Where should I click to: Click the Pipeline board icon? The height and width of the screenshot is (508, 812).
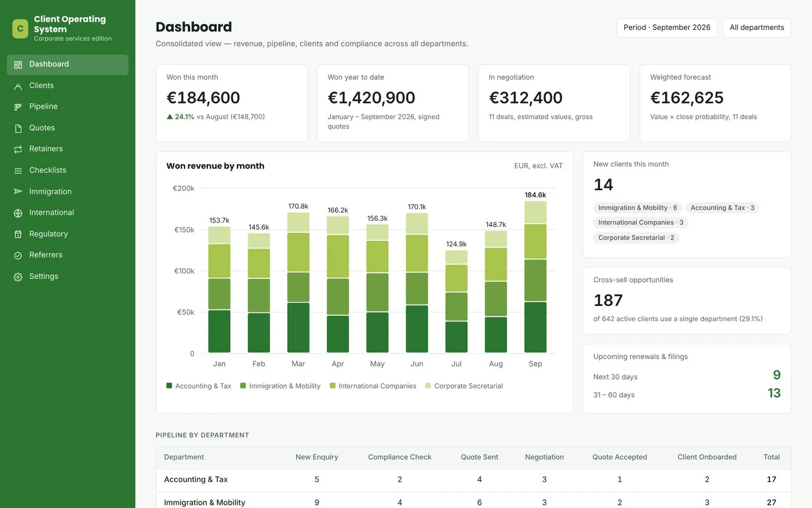click(18, 107)
